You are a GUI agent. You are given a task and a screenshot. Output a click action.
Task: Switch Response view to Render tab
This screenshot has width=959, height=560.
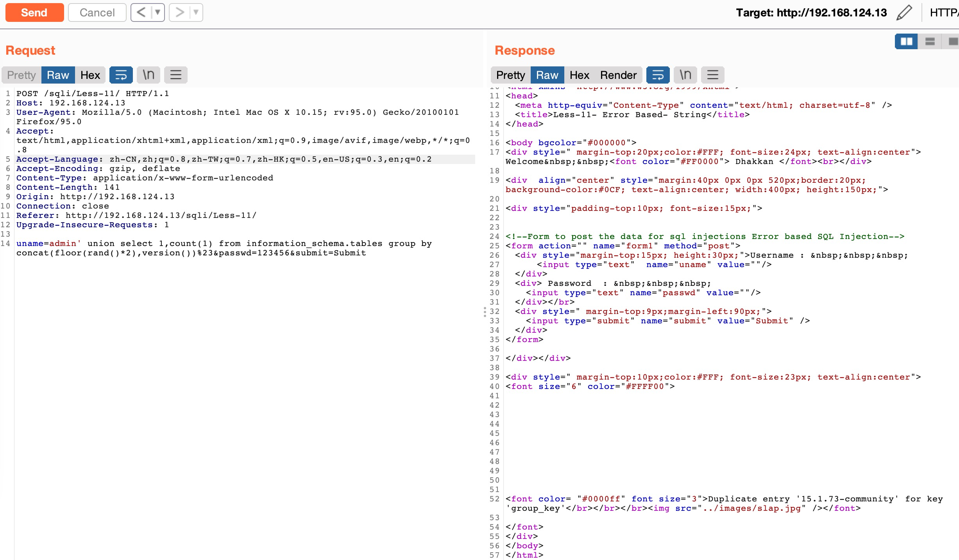pyautogui.click(x=618, y=75)
